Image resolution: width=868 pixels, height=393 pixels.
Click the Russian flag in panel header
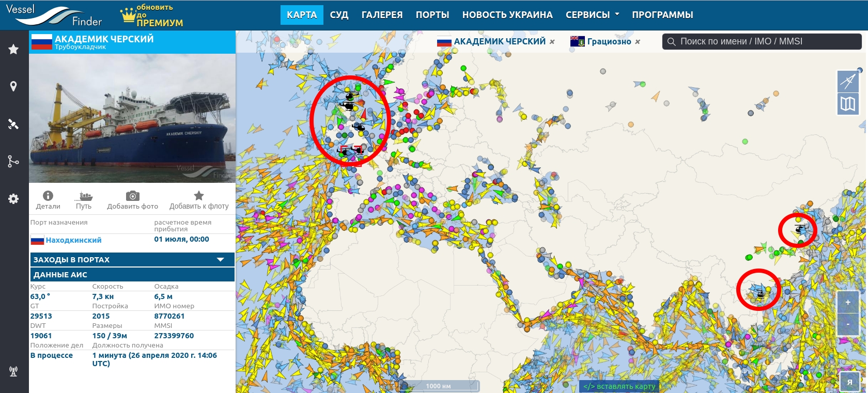(x=42, y=42)
